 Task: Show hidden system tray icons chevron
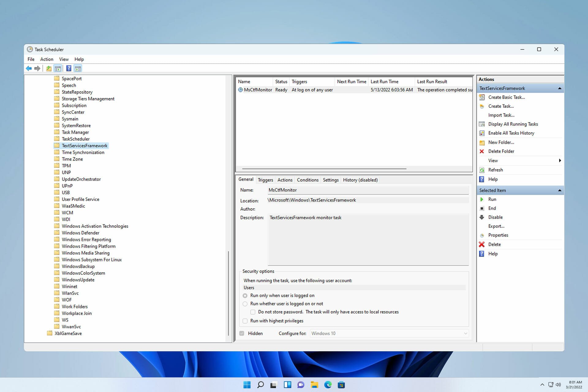pyautogui.click(x=542, y=385)
